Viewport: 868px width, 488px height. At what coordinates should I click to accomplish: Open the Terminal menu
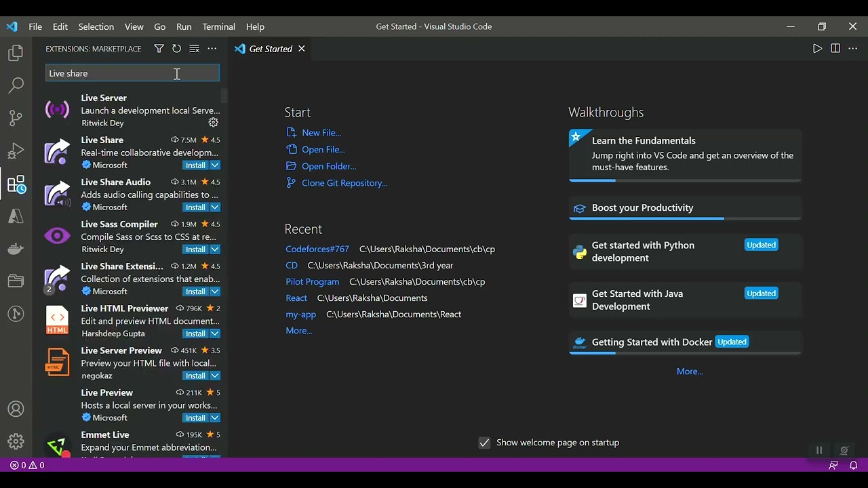pyautogui.click(x=218, y=26)
